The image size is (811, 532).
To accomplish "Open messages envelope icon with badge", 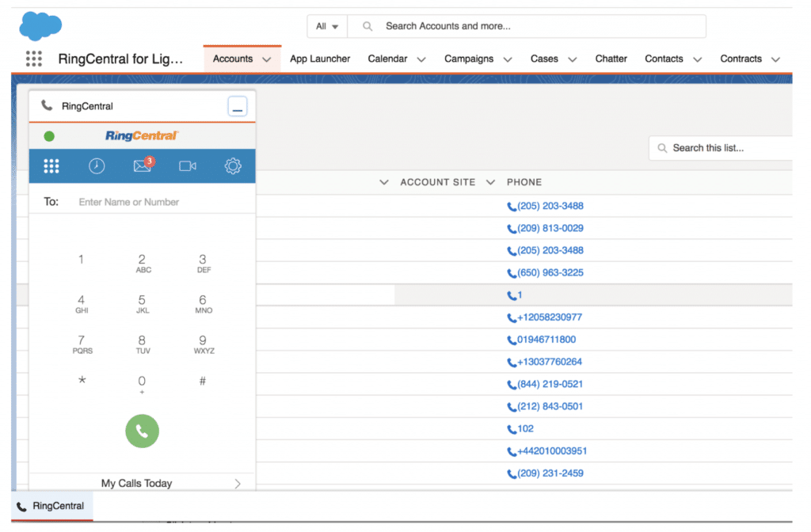I will pos(143,165).
